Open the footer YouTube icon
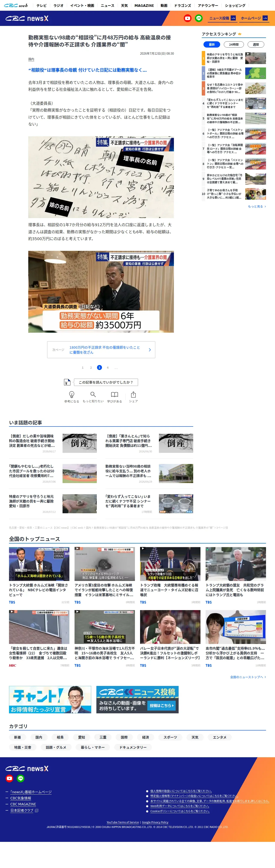275x868 pixels. click(9, 778)
